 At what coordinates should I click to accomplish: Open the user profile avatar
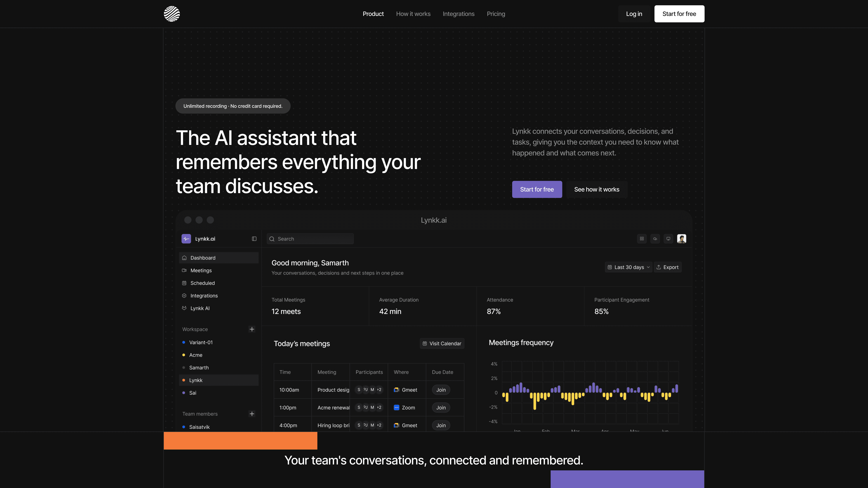[x=682, y=239]
